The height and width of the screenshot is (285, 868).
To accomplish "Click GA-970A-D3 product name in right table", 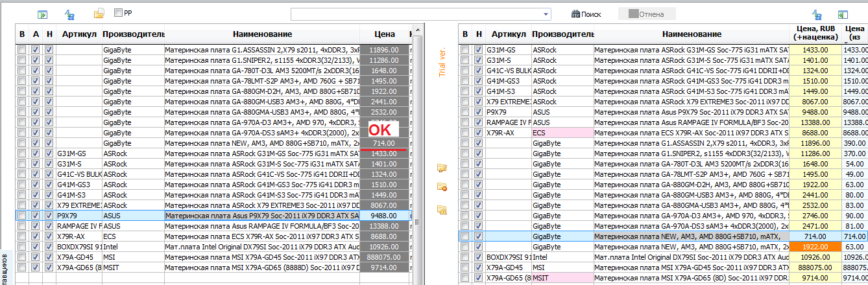I will pyautogui.click(x=692, y=216).
